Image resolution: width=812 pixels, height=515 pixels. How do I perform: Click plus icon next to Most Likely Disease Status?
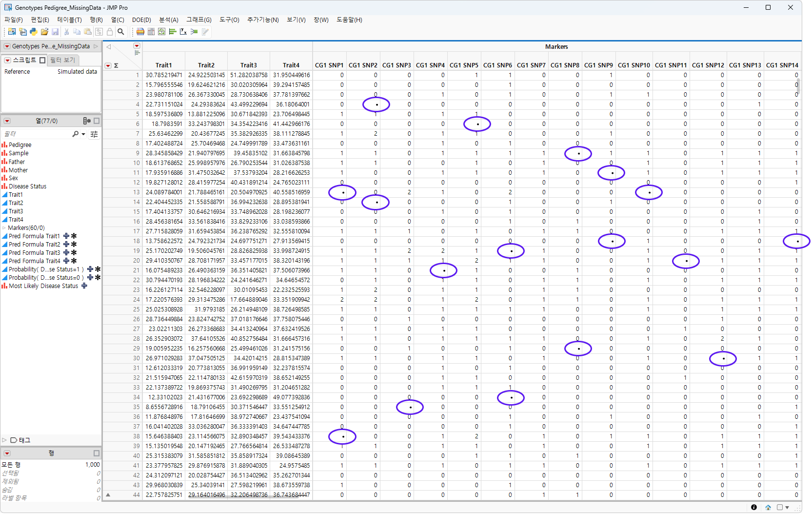pyautogui.click(x=84, y=286)
